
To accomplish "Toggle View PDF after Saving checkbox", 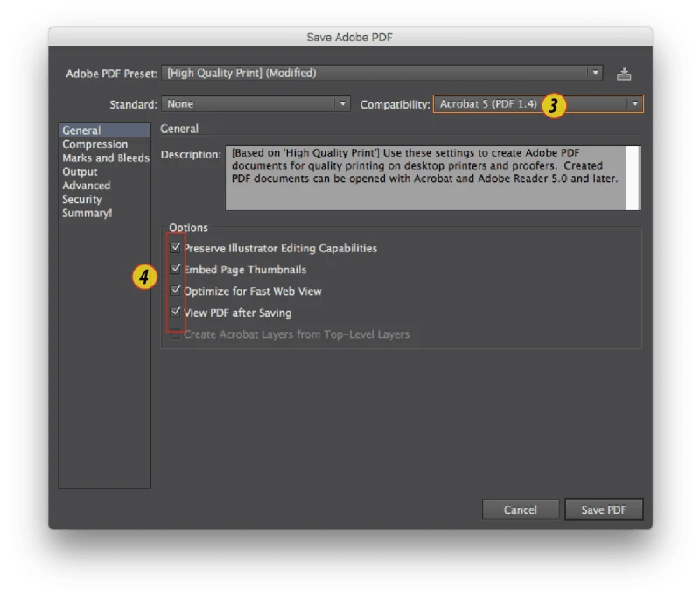I will 176,313.
